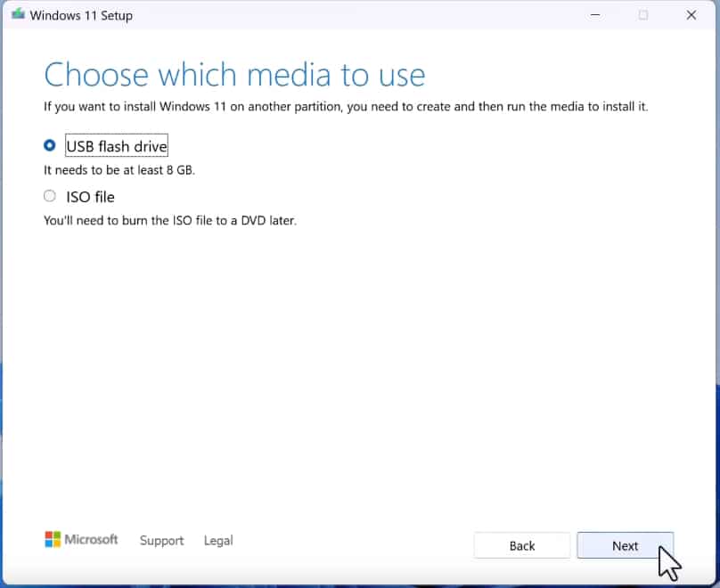Image resolution: width=720 pixels, height=588 pixels.
Task: Click the 8 GB requirement hint text
Action: coord(119,169)
